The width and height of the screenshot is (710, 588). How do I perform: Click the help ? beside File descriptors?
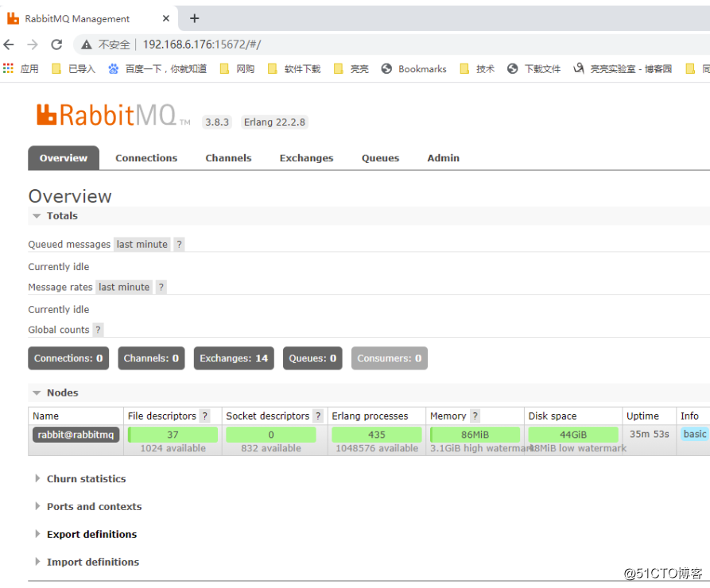point(205,416)
